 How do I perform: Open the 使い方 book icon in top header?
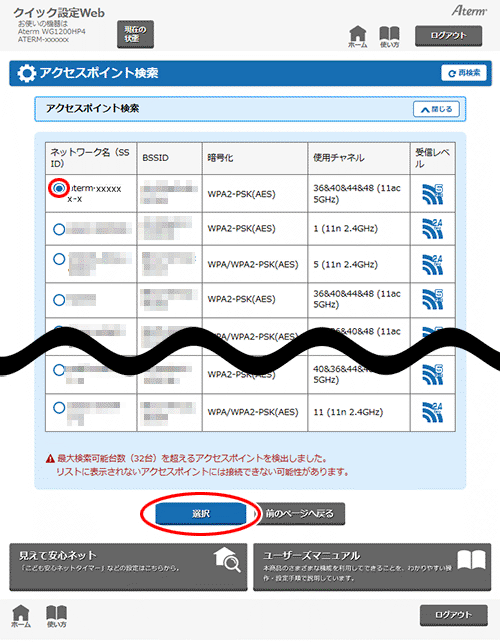click(389, 36)
